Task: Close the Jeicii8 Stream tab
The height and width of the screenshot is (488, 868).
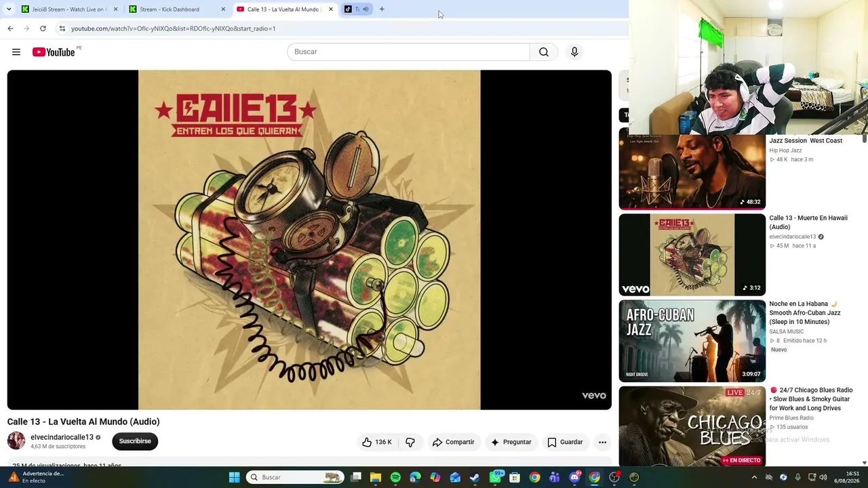Action: pos(115,9)
